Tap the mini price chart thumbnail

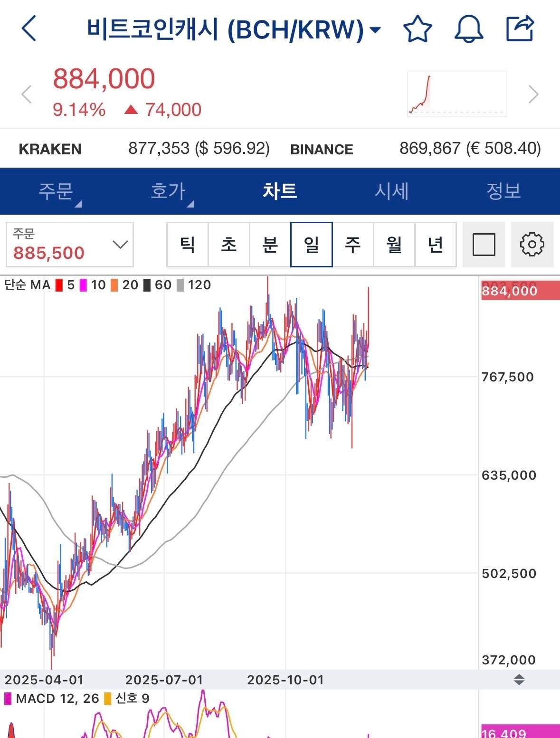tap(457, 94)
